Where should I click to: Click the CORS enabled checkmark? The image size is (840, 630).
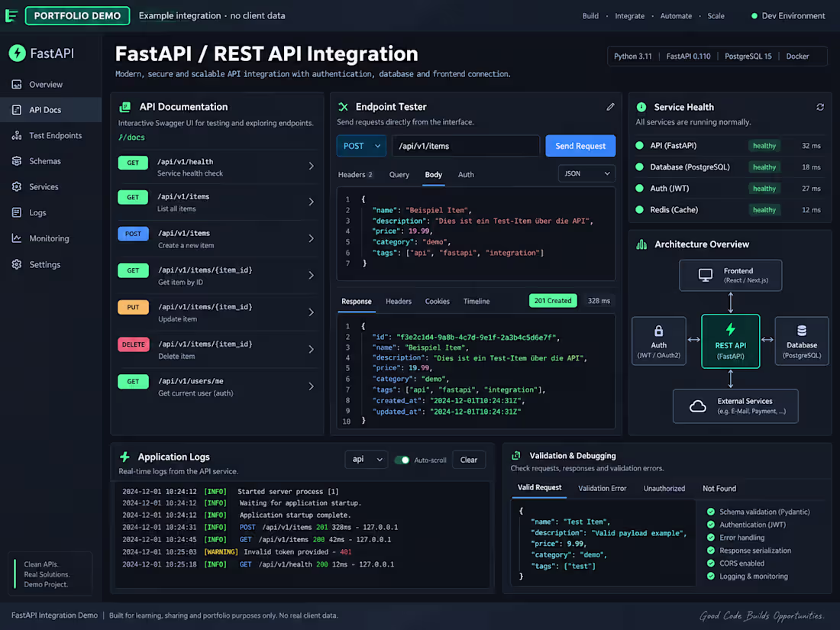pos(711,563)
